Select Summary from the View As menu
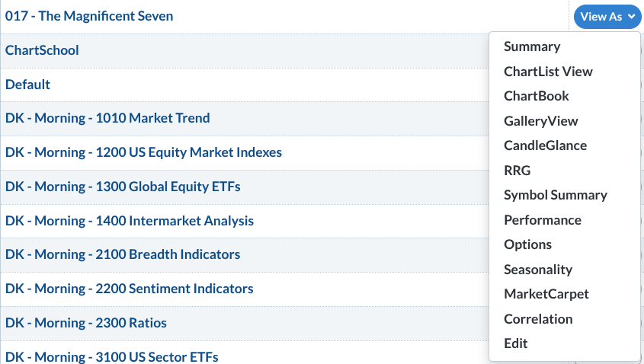The image size is (644, 364). pos(532,46)
